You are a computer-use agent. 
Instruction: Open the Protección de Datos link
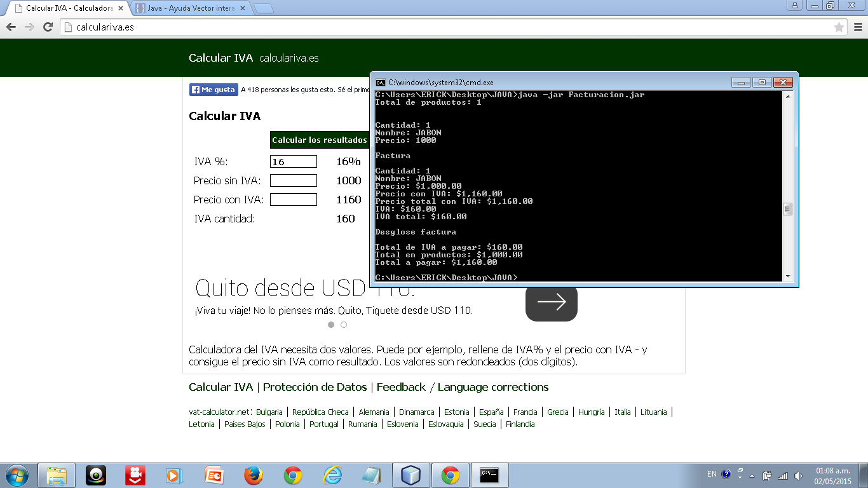[x=315, y=387]
